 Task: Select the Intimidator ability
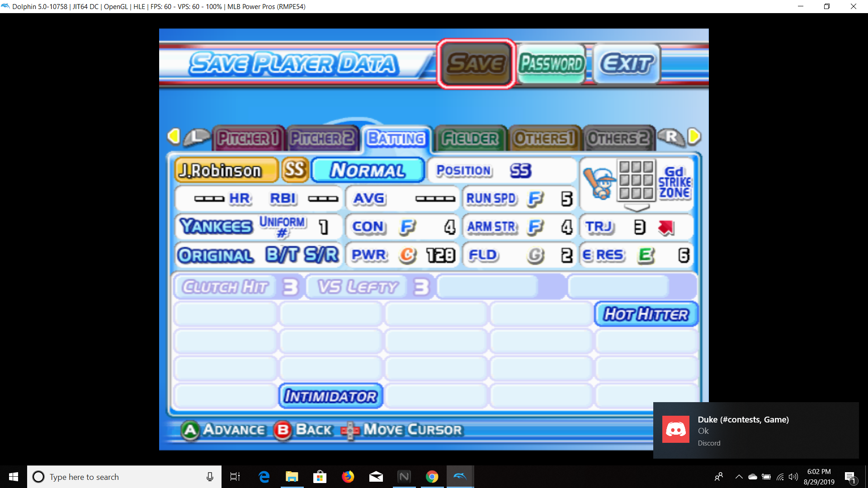pyautogui.click(x=330, y=396)
